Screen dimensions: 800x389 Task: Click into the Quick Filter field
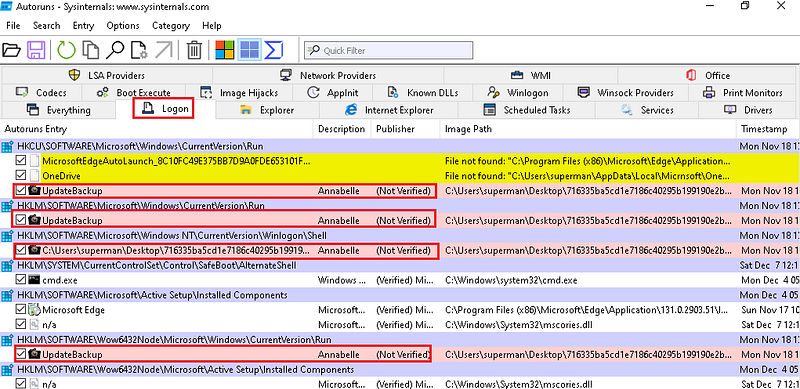389,51
